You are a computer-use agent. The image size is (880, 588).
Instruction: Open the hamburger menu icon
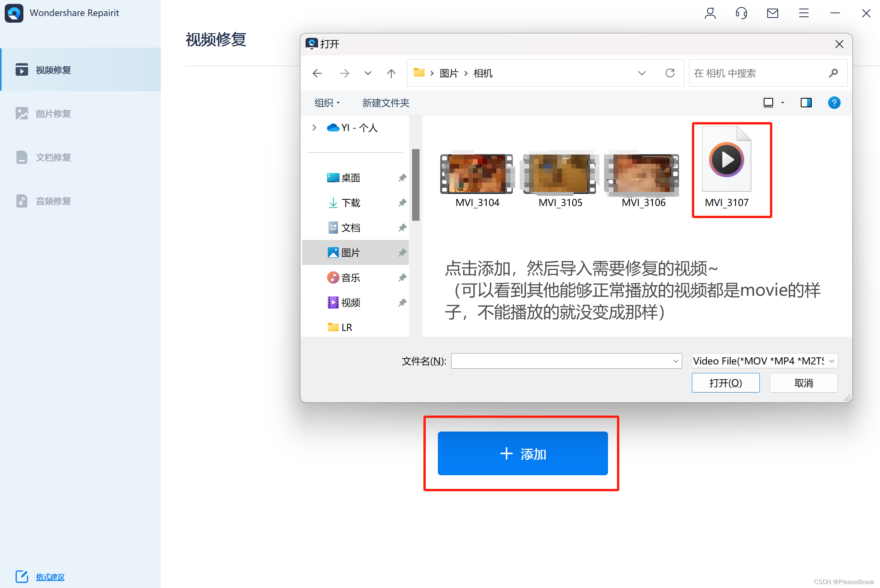tap(804, 13)
